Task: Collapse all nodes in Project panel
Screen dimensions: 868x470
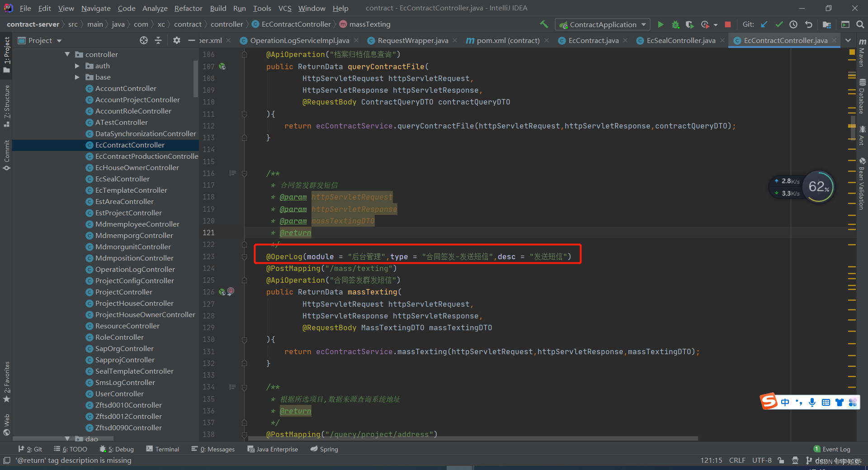Action: [x=158, y=40]
